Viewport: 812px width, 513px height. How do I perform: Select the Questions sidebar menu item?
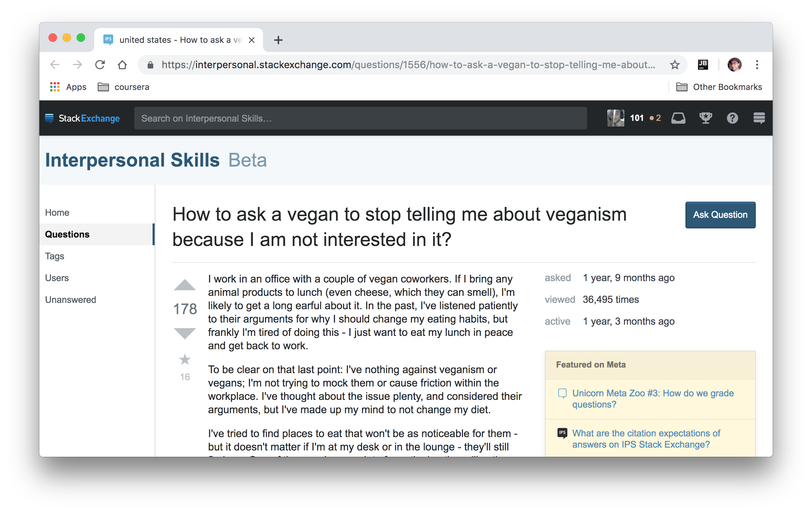coord(66,234)
